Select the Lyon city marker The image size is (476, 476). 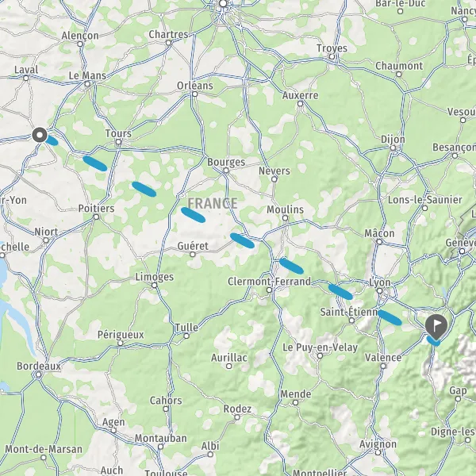click(379, 290)
